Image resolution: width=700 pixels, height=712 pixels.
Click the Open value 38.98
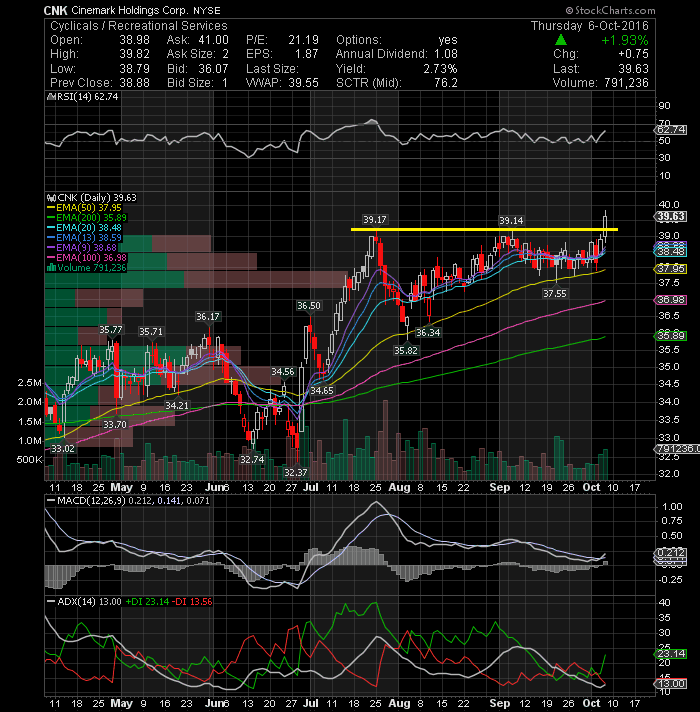134,40
